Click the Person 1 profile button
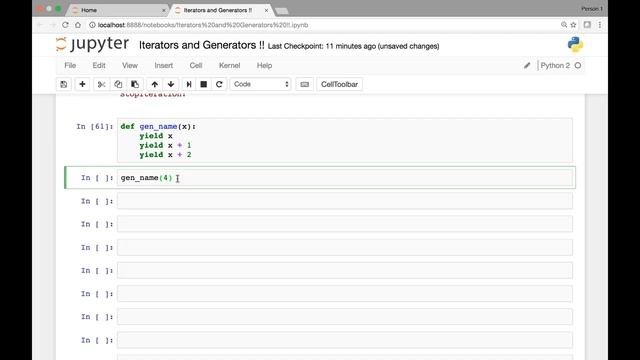Viewport: 640px width, 360px height. pyautogui.click(x=592, y=9)
